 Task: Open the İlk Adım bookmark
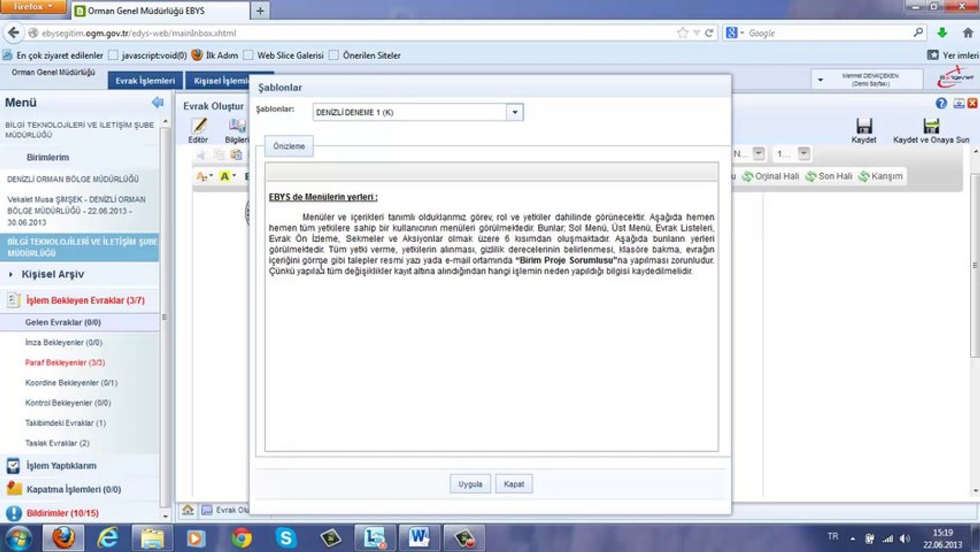click(215, 55)
